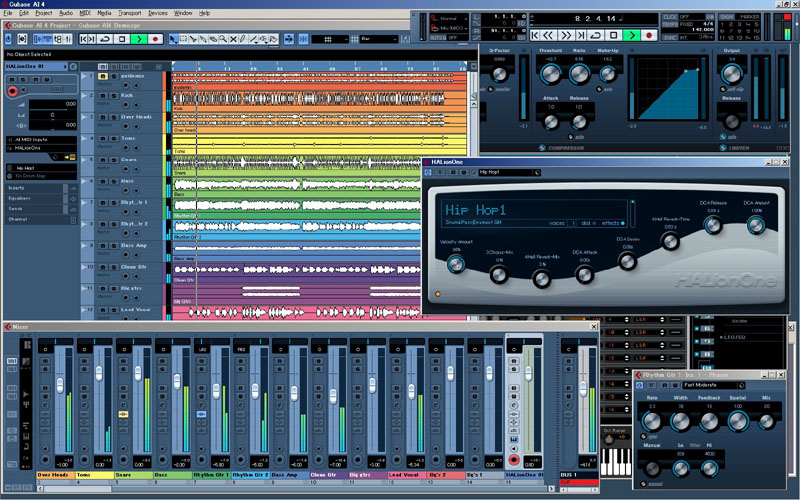Toggle Cycle loop in project window toolbar
Screen dimensions: 800x500
coord(105,39)
